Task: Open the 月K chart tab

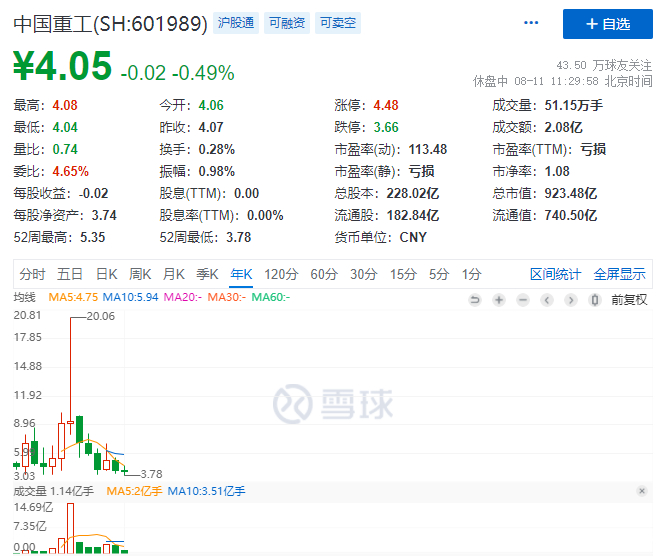Action: tap(173, 274)
